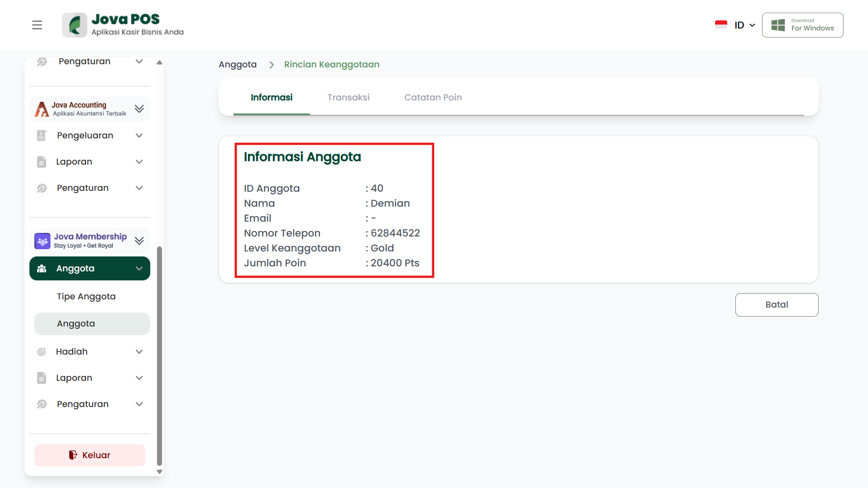Collapse the Jova Accounting section
Image resolution: width=868 pixels, height=488 pixels.
tap(139, 109)
